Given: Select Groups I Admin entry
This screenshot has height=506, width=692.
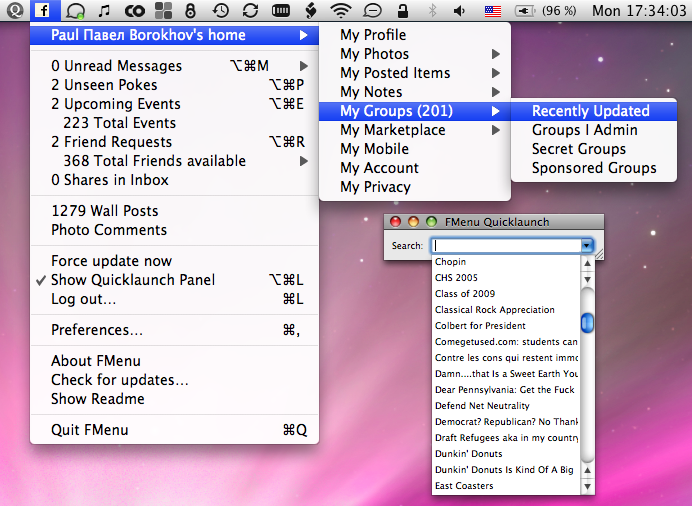Looking at the screenshot, I should point(594,130).
